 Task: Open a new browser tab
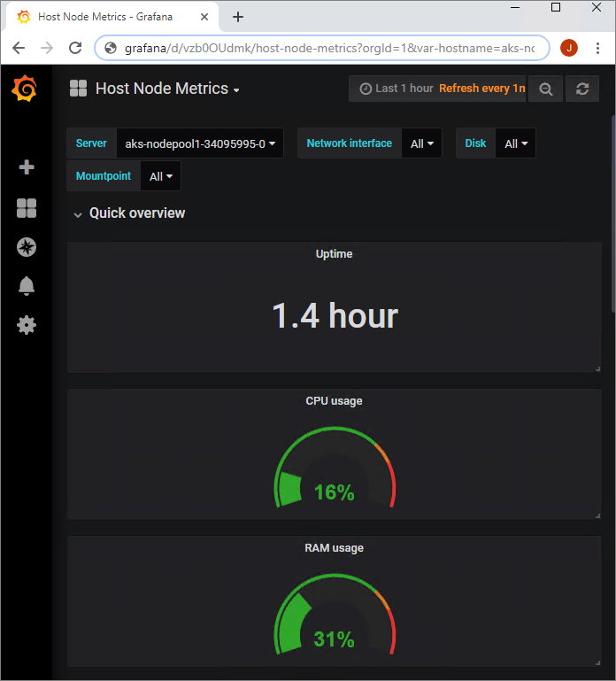238,17
